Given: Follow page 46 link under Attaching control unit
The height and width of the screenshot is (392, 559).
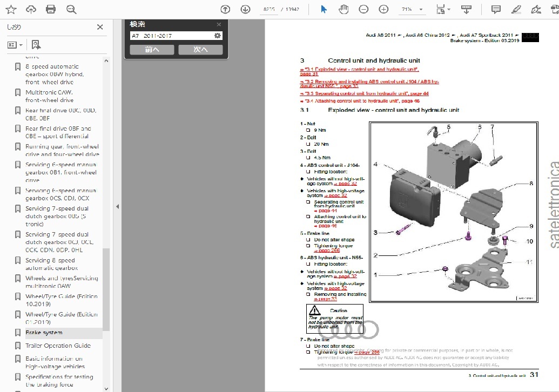Looking at the screenshot, I should 326,226.
